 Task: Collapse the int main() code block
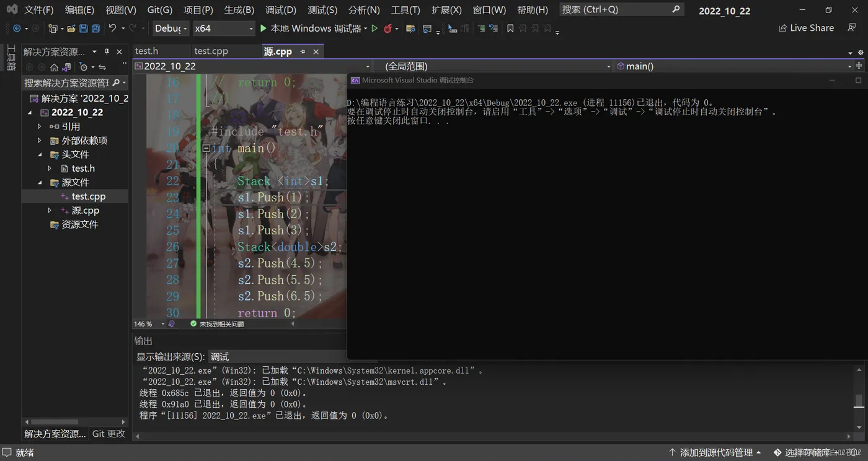tap(206, 148)
